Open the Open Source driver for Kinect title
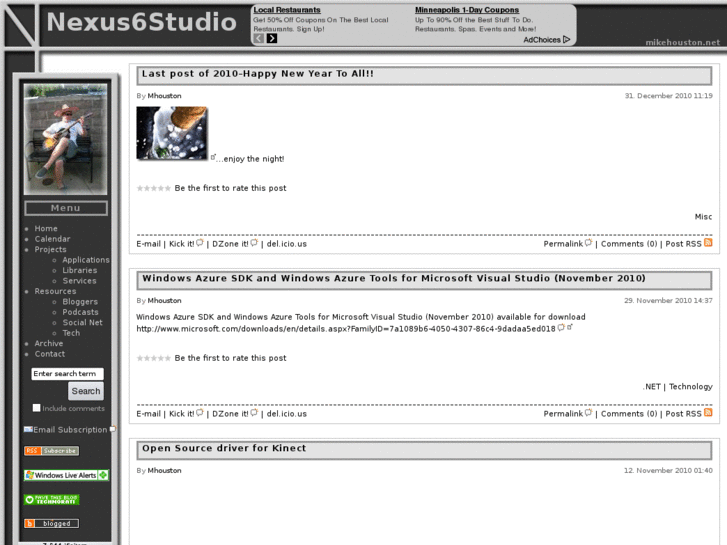The image size is (727, 545). 224,448
